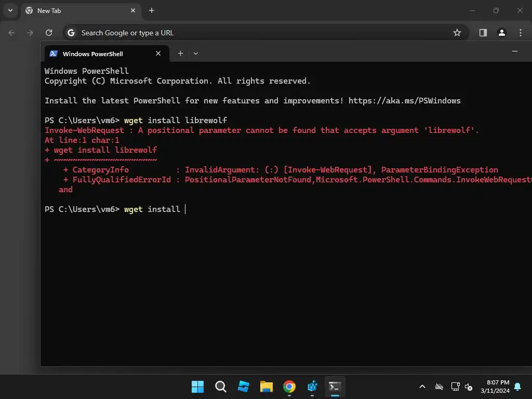532x399 pixels.
Task: Click the https://aka.ms/PSWindows link
Action: point(404,101)
